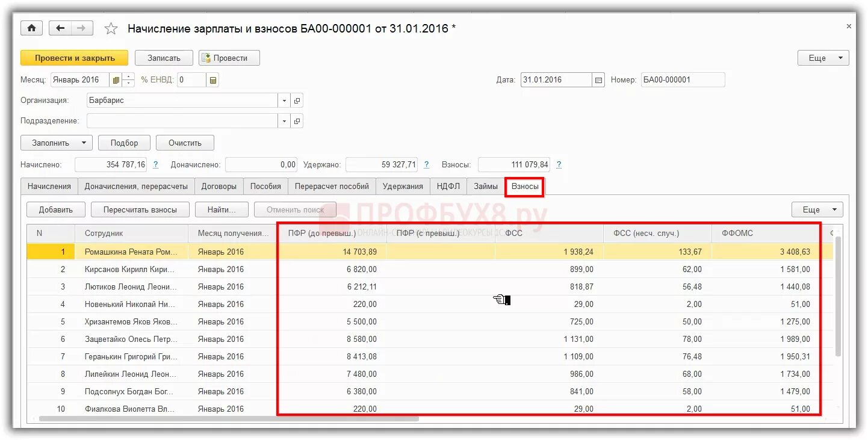Select employee Зацветайко Олесь row
Screen dimensions: 868x440
430,339
